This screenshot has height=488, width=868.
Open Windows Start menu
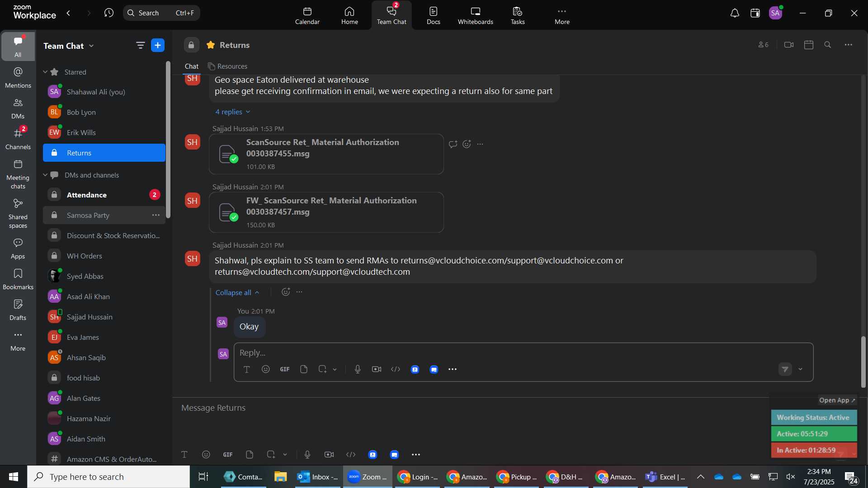click(14, 477)
